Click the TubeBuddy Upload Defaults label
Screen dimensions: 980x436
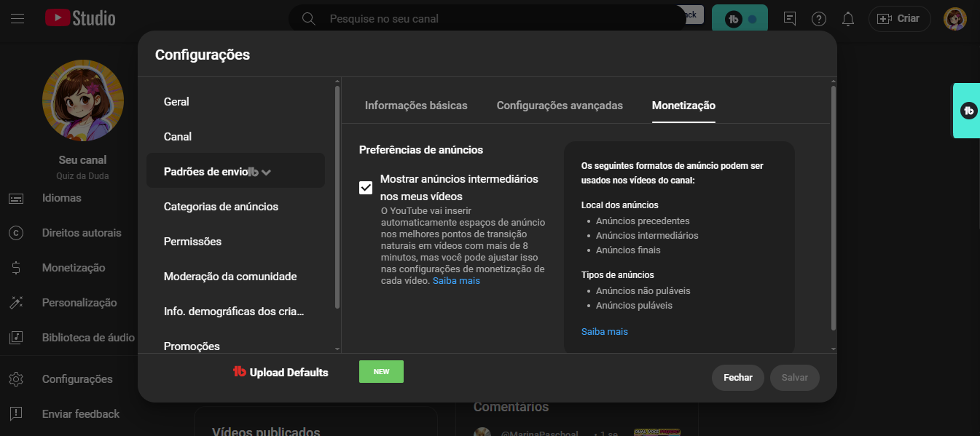(x=281, y=372)
